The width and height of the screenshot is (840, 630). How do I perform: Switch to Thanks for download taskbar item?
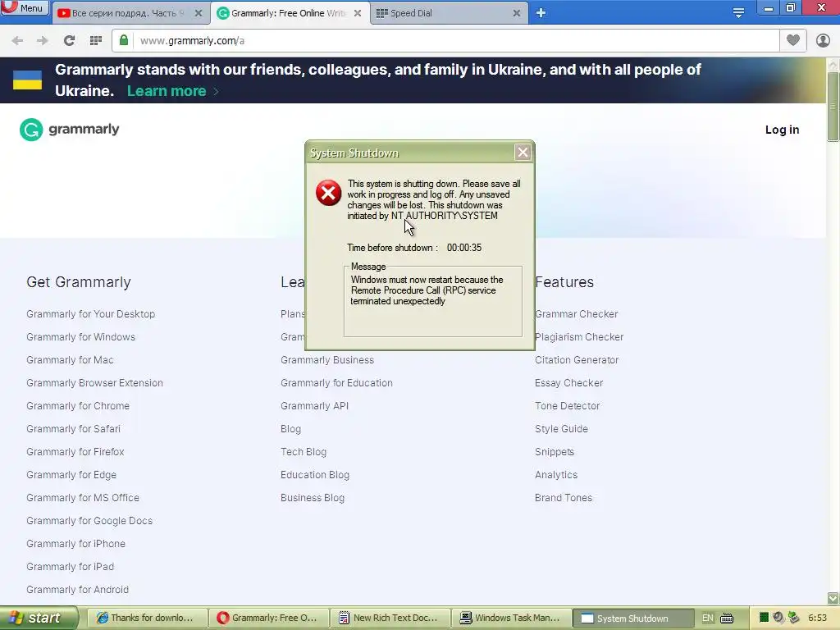click(147, 619)
